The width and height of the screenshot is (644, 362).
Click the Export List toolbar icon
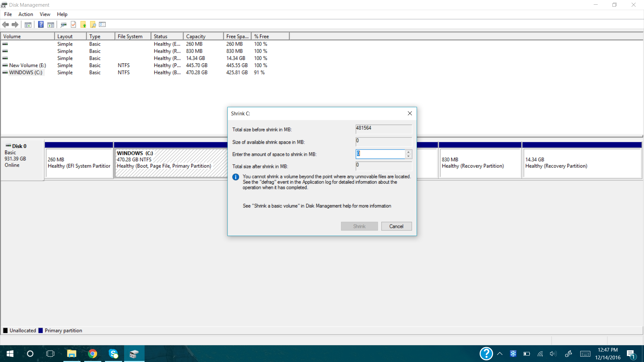[102, 24]
